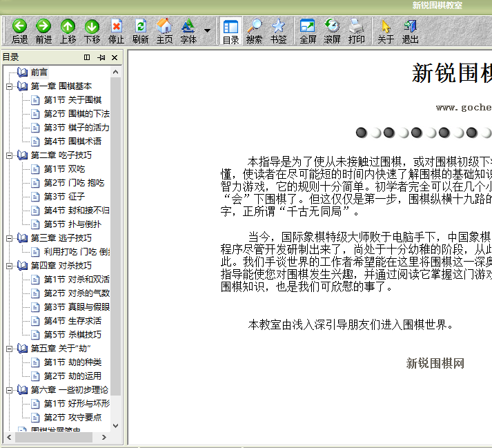Open 第4节 生存求活 section
Image resolution: width=492 pixels, height=448 pixels.
click(72, 321)
